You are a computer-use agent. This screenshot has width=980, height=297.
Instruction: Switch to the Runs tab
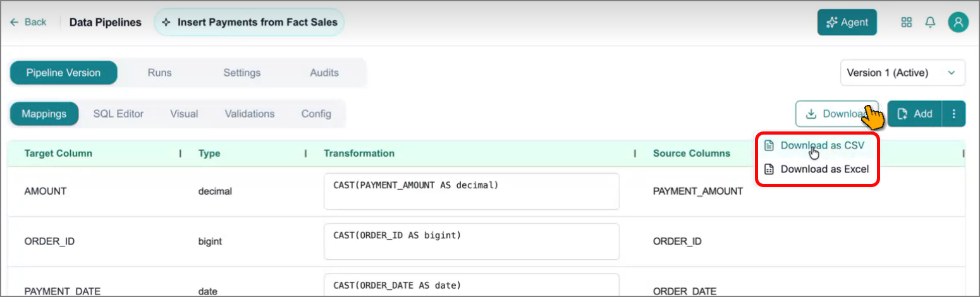pyautogui.click(x=159, y=73)
